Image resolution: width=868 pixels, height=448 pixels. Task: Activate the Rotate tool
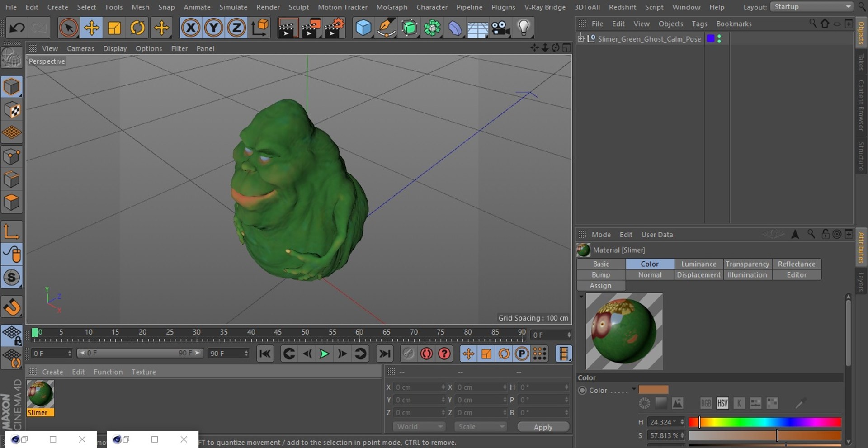137,28
